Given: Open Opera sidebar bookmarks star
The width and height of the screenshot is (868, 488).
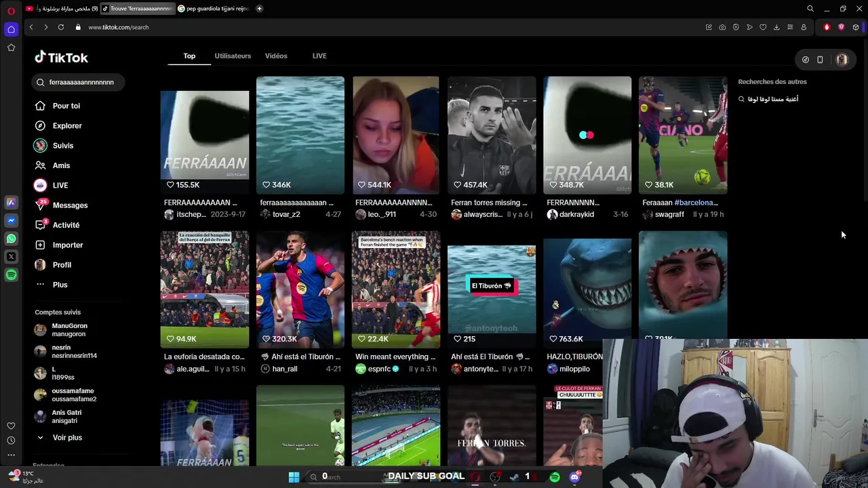Looking at the screenshot, I should pos(11,47).
